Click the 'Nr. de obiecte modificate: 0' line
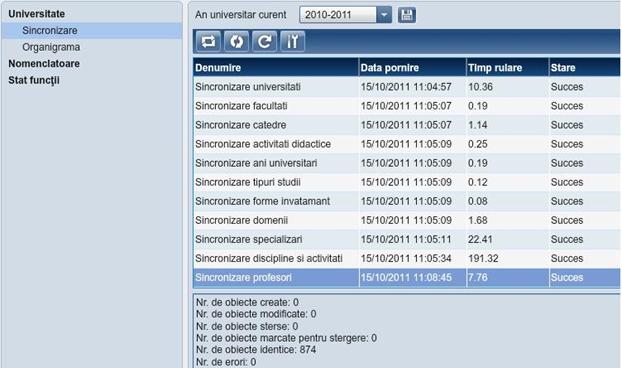Viewport: 622px width, 368px height. pos(256,314)
